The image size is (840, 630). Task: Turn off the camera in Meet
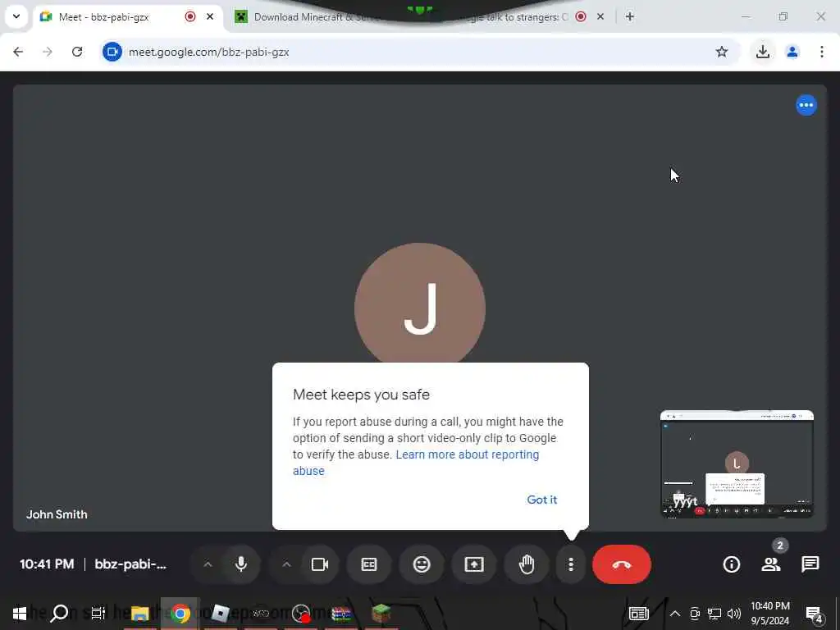pyautogui.click(x=320, y=564)
